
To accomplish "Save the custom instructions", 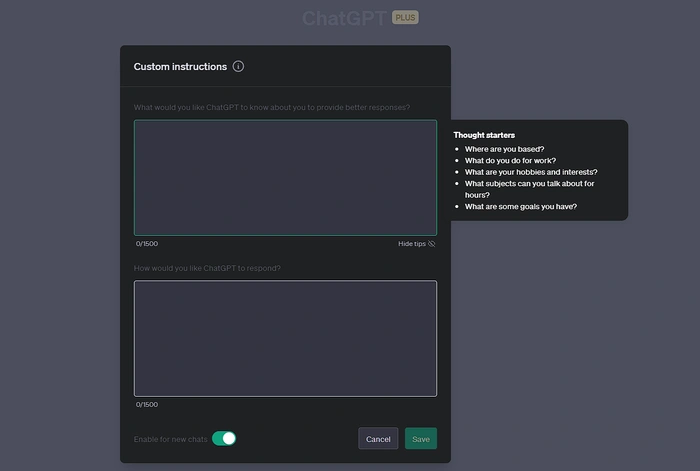I will coord(420,439).
